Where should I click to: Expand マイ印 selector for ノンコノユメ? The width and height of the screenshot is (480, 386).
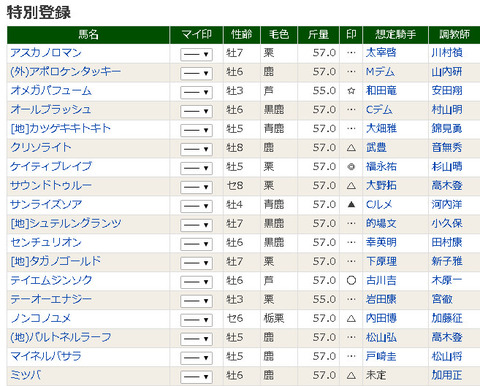point(196,320)
